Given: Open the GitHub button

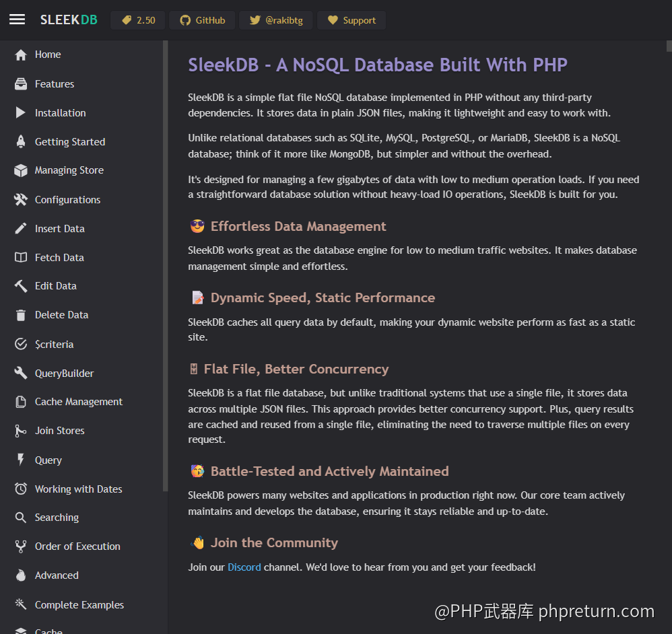Looking at the screenshot, I should (202, 20).
